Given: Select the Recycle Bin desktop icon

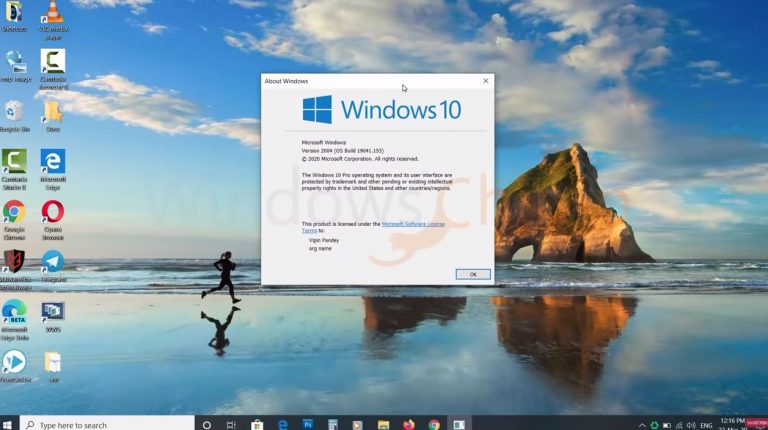Looking at the screenshot, I should tap(15, 117).
